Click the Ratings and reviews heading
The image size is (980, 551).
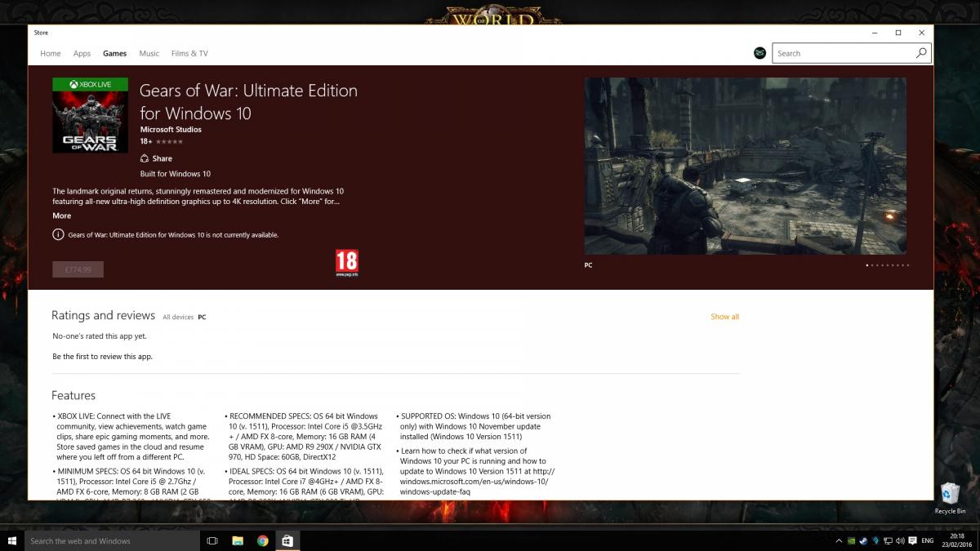click(103, 315)
